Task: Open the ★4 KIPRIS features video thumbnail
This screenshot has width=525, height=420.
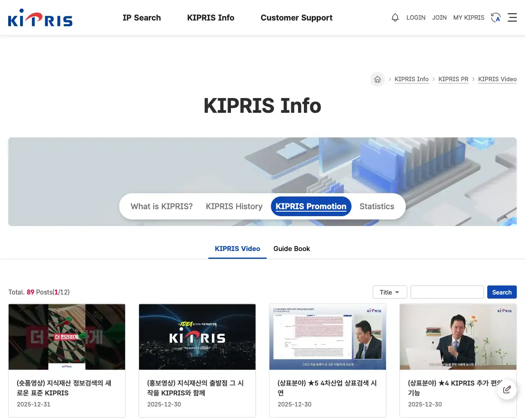Action: (x=458, y=337)
